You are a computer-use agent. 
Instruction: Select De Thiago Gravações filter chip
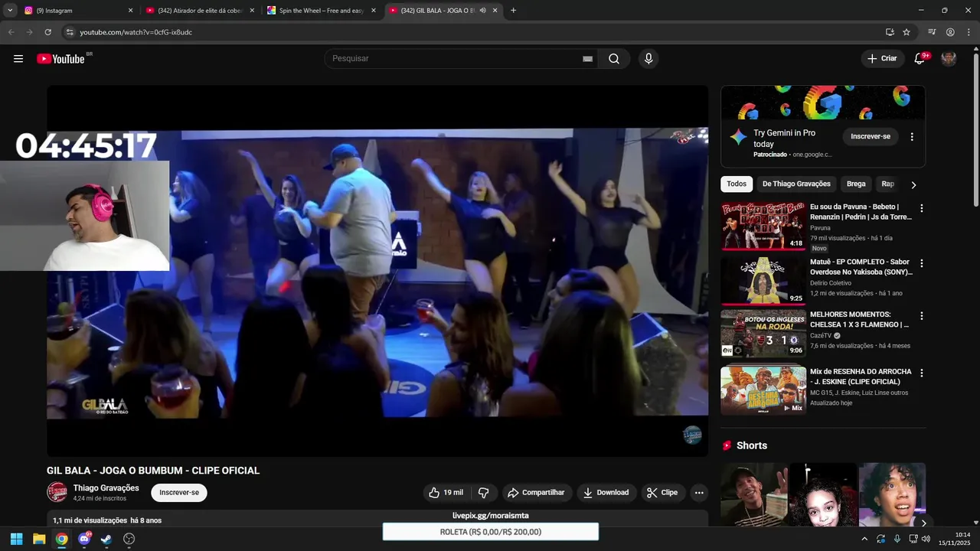796,184
